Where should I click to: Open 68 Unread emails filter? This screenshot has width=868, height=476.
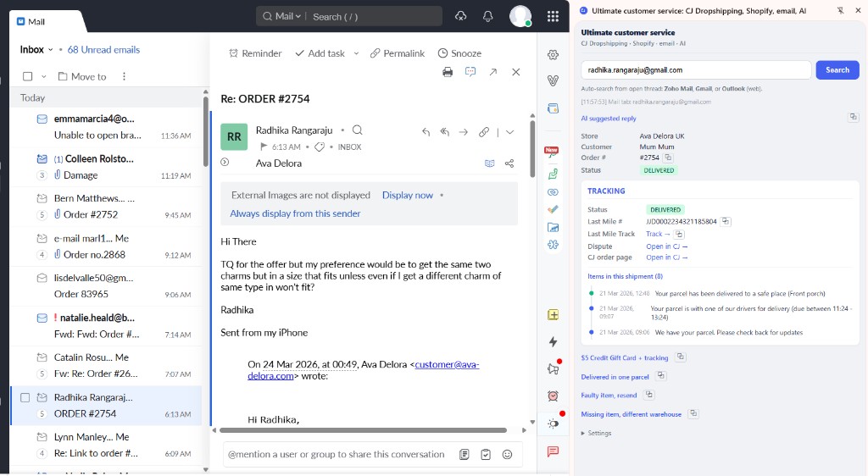(103, 50)
